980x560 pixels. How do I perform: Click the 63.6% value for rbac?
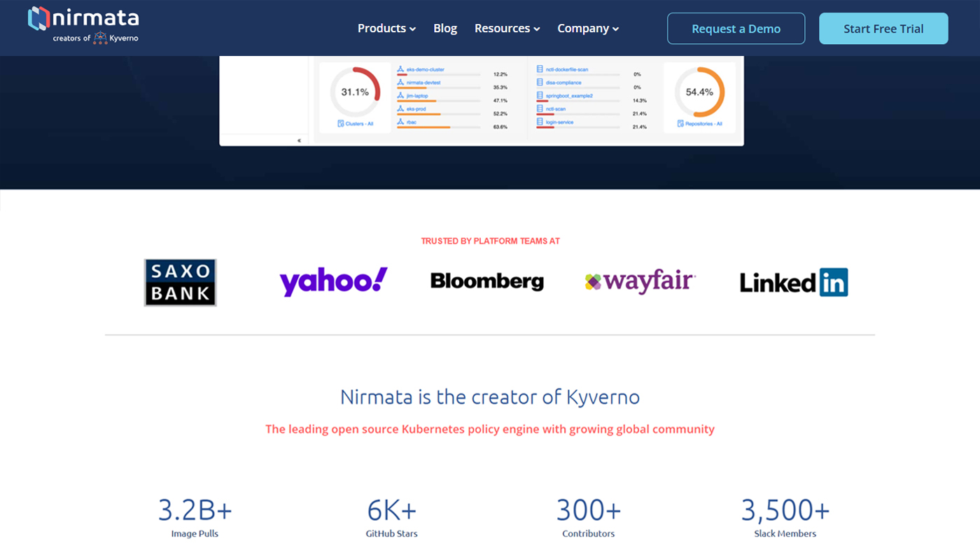point(500,127)
